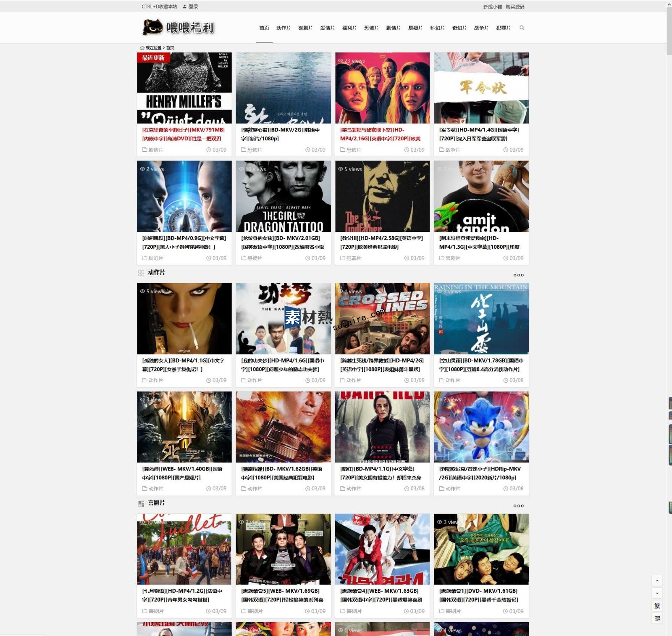Open [跨越生死线/跨界救援] title link
Screen dimensions: 672x636
382,365
